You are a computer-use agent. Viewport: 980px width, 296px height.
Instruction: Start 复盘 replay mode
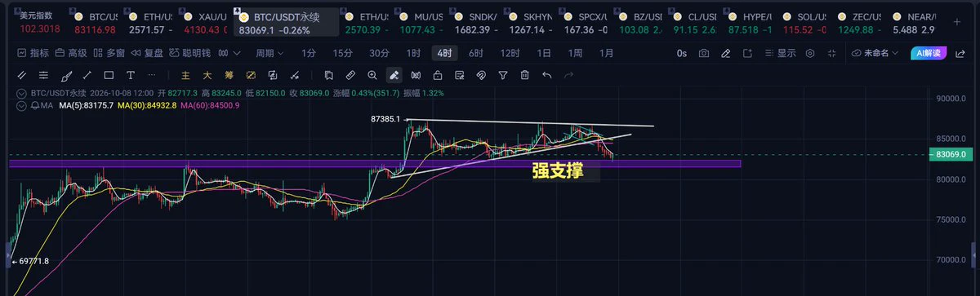pyautogui.click(x=147, y=53)
